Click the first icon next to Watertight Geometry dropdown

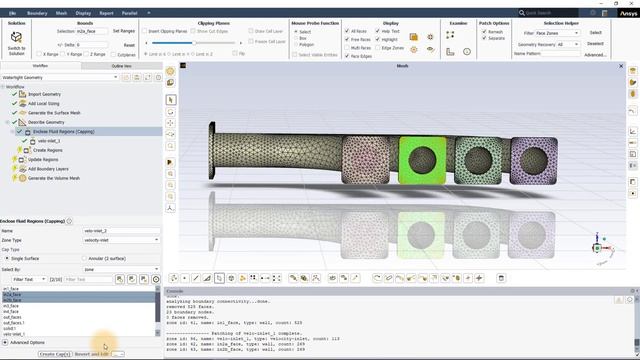pos(126,77)
